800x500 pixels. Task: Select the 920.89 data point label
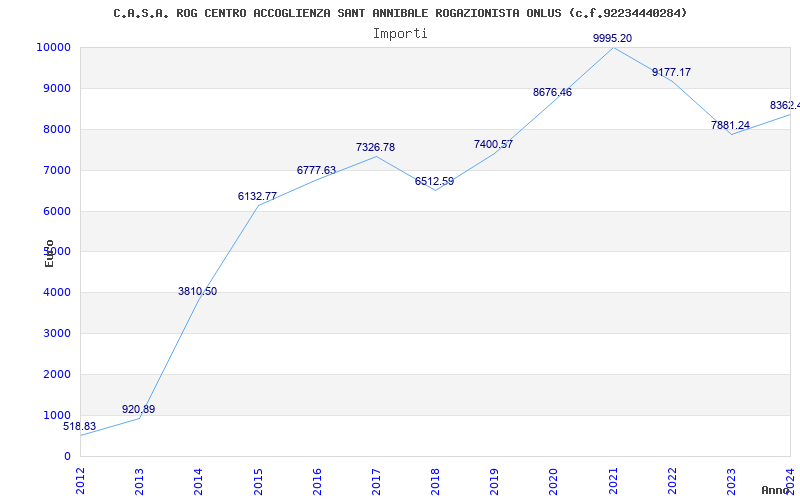tap(138, 409)
